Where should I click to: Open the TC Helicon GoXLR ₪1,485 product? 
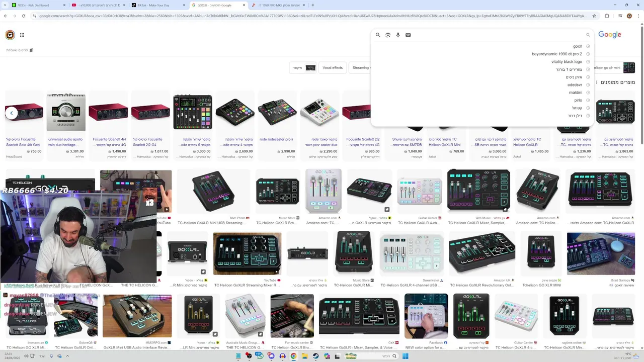coord(531,142)
